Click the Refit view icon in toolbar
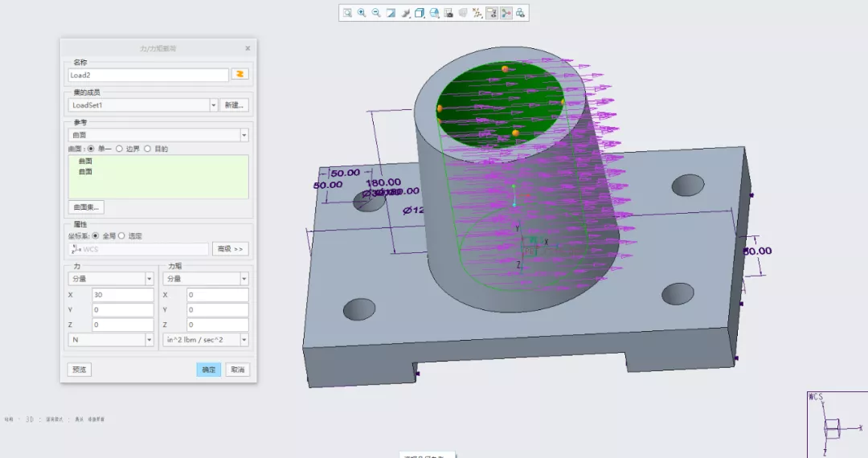The image size is (868, 458). pyautogui.click(x=347, y=13)
